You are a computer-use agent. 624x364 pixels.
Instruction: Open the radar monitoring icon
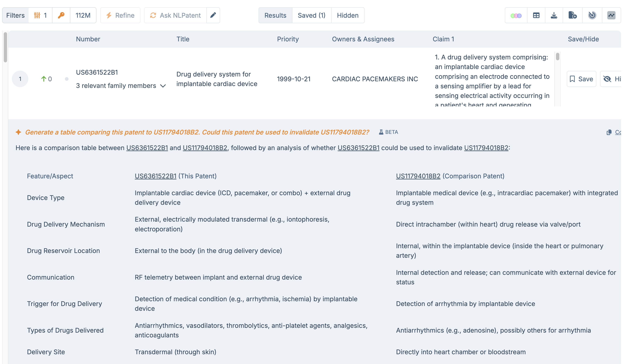(x=592, y=15)
